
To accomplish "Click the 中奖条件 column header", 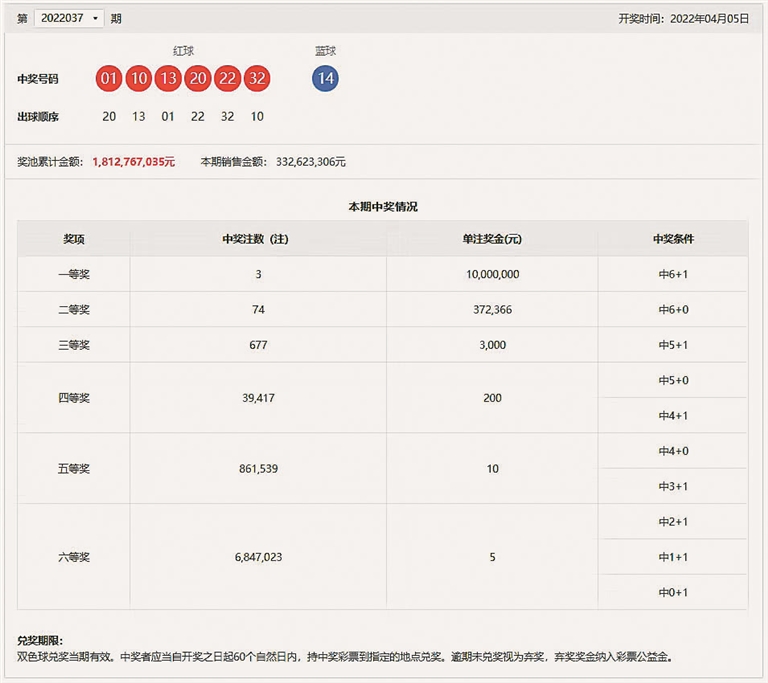I will tap(673, 239).
